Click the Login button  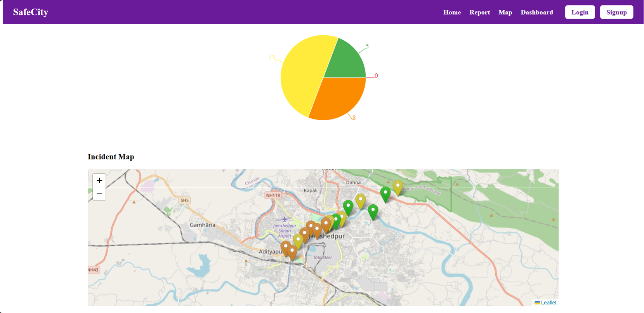pyautogui.click(x=580, y=12)
